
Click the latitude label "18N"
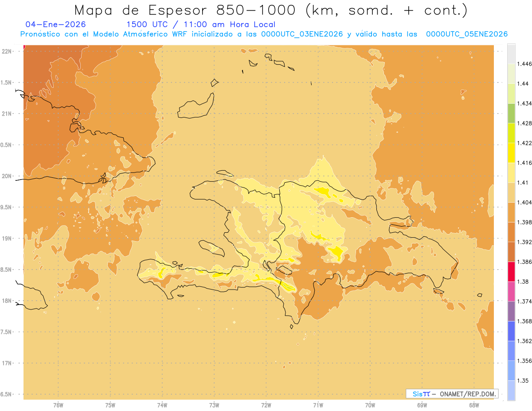coord(7,301)
